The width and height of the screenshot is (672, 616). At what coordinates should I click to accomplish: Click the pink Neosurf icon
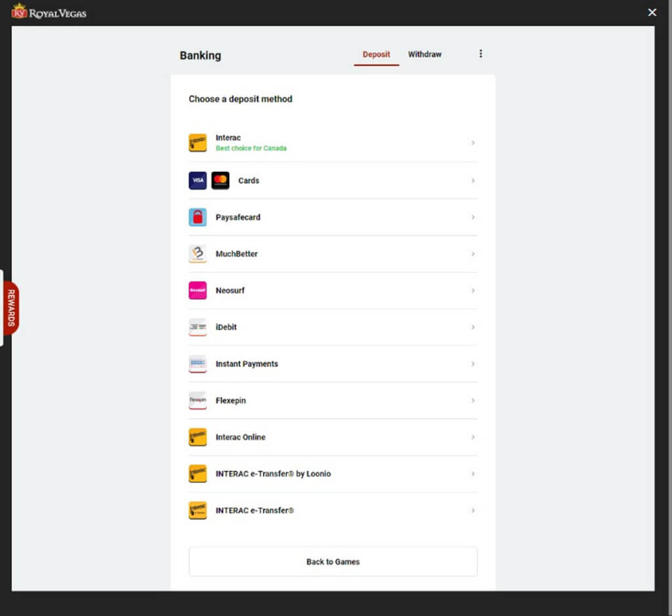coord(198,291)
